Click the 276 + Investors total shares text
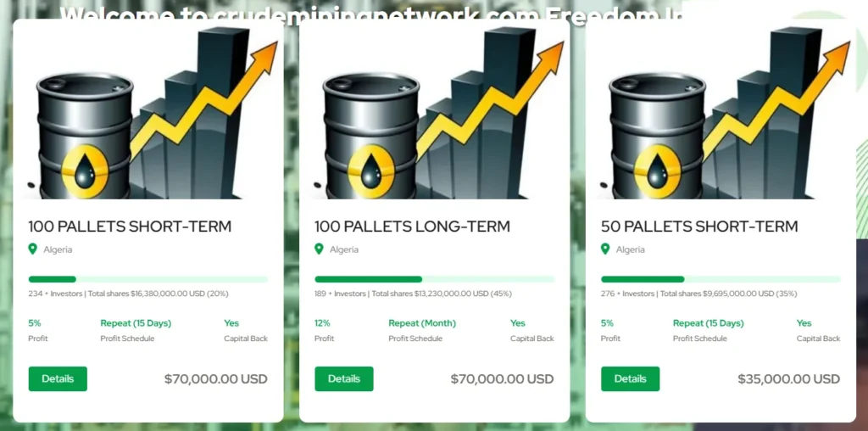This screenshot has height=431, width=868. pyautogui.click(x=698, y=294)
